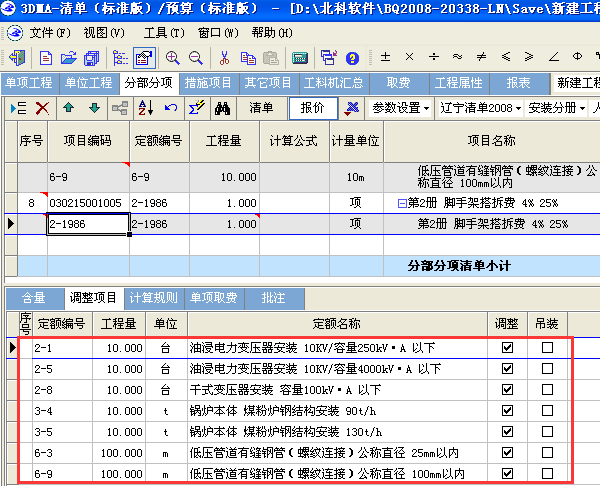Click the scissors cut icon
The image size is (600, 486).
click(223, 58)
